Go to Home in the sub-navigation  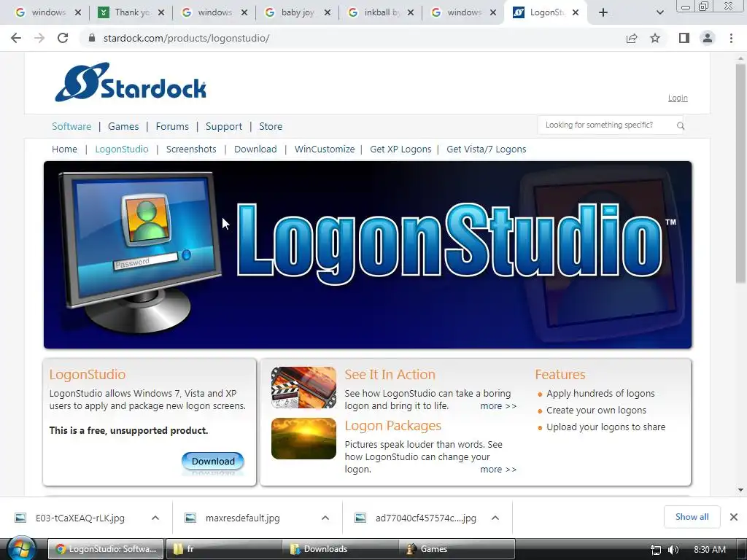[64, 149]
